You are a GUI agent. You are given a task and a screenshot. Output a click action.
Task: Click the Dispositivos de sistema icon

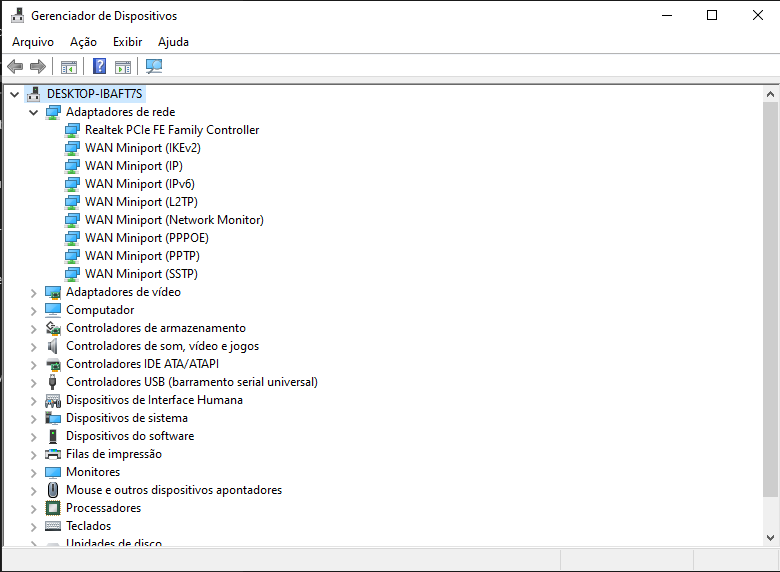coord(53,418)
